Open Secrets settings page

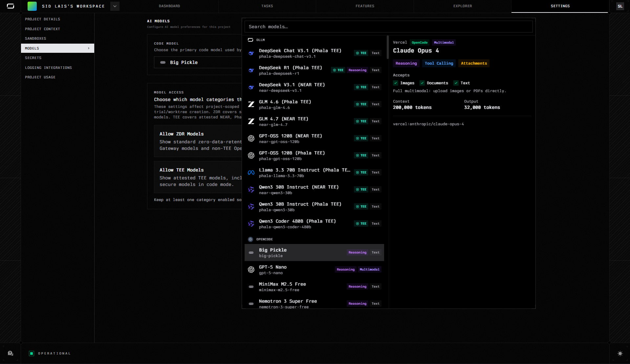pyautogui.click(x=57, y=58)
